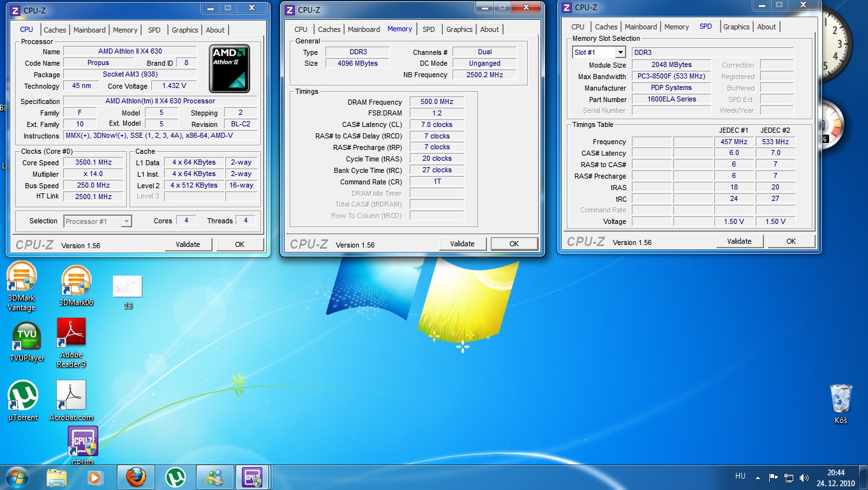868x490 pixels.
Task: Click the Core Voltage value 1.432 V
Action: (174, 85)
